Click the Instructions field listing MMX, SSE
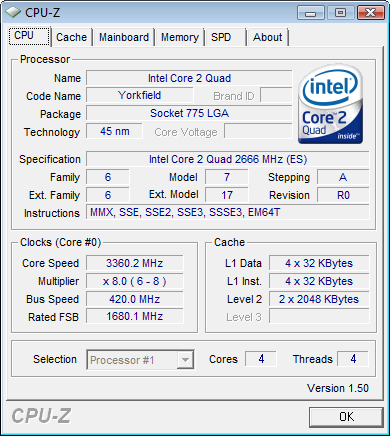390x436 pixels. click(x=228, y=212)
